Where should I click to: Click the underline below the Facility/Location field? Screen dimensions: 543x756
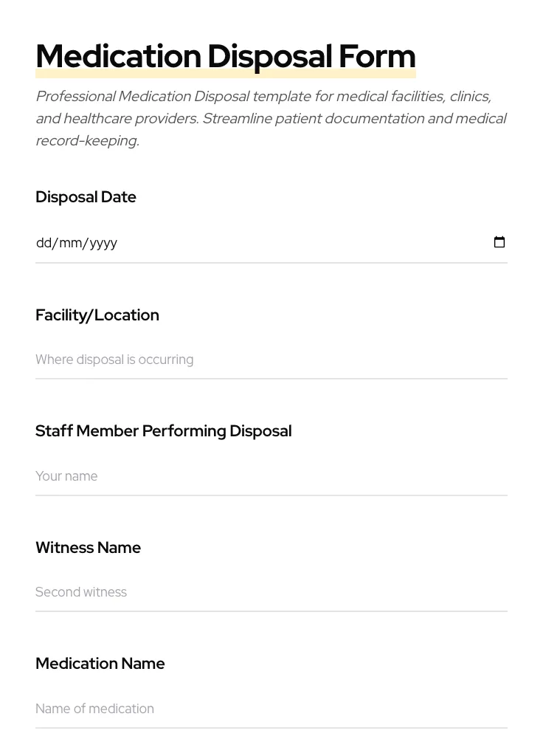click(271, 379)
